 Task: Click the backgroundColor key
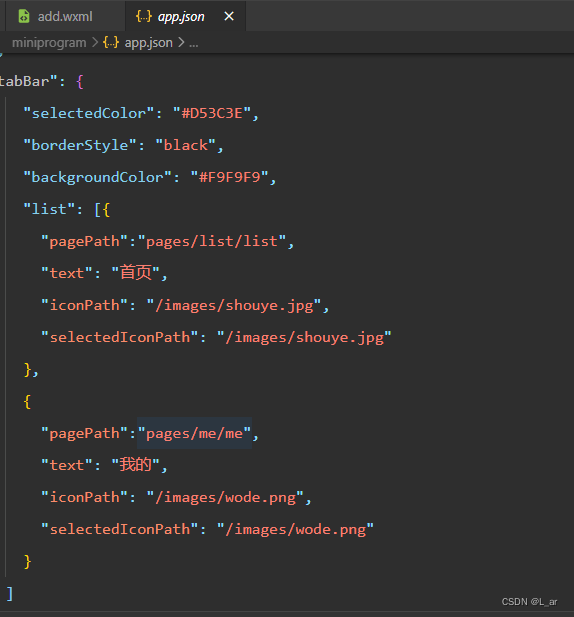coord(98,177)
